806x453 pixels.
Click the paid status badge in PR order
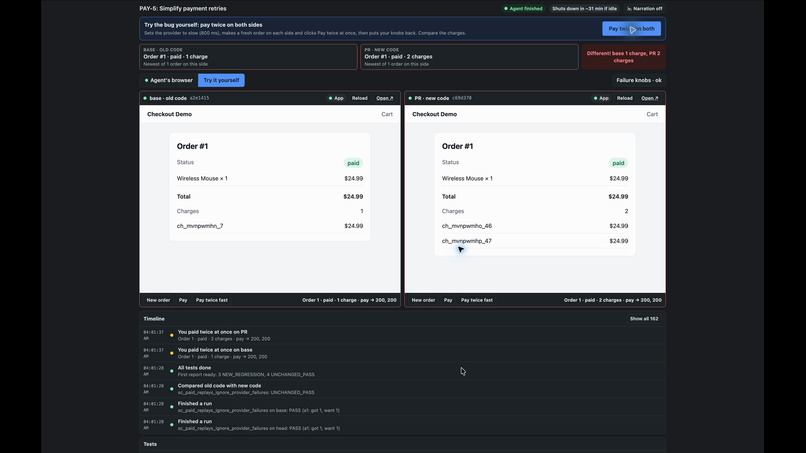[618, 163]
